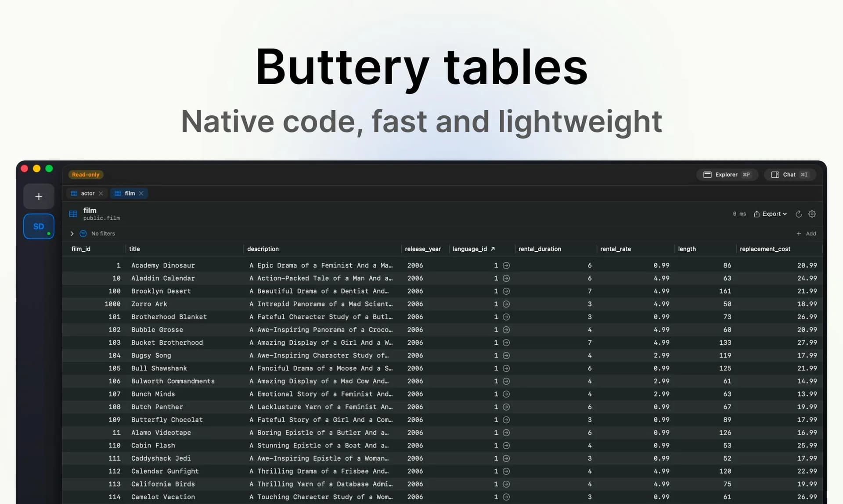Screen dimensions: 843x504
Task: Select Bull Shawshank length value 125
Action: click(725, 368)
